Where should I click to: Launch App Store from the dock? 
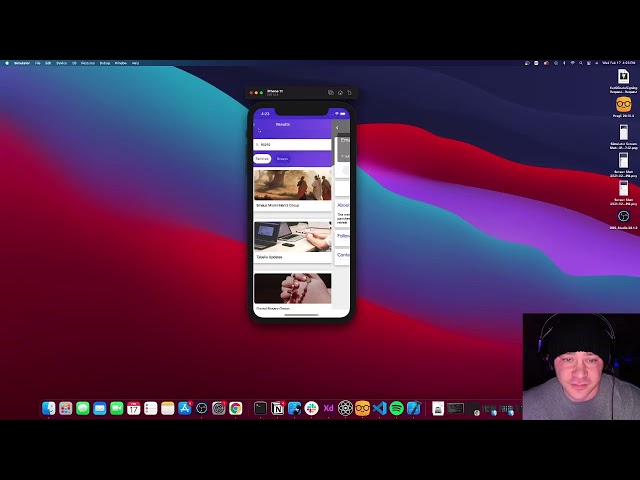click(x=184, y=408)
